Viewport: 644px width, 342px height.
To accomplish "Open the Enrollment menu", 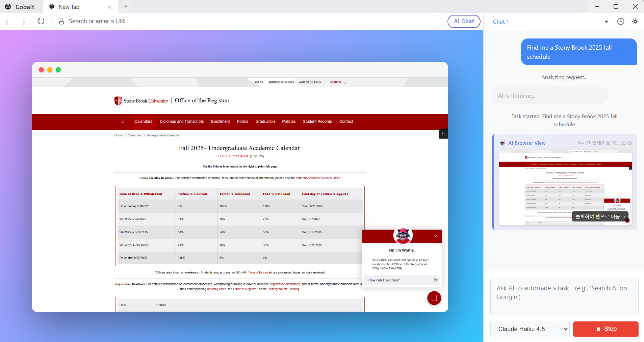I will [x=220, y=122].
